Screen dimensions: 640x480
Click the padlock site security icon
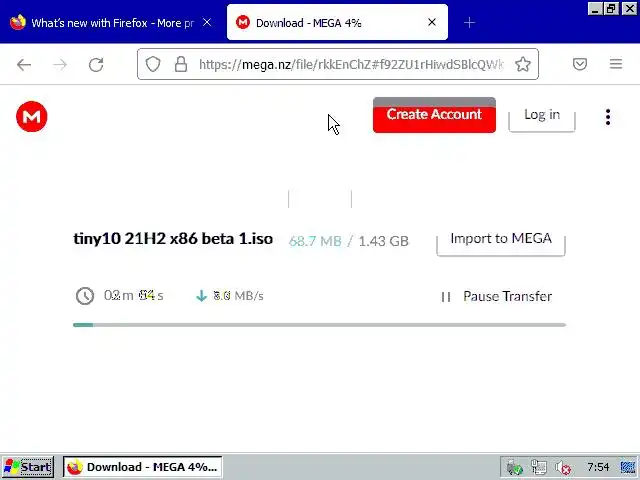(x=181, y=64)
